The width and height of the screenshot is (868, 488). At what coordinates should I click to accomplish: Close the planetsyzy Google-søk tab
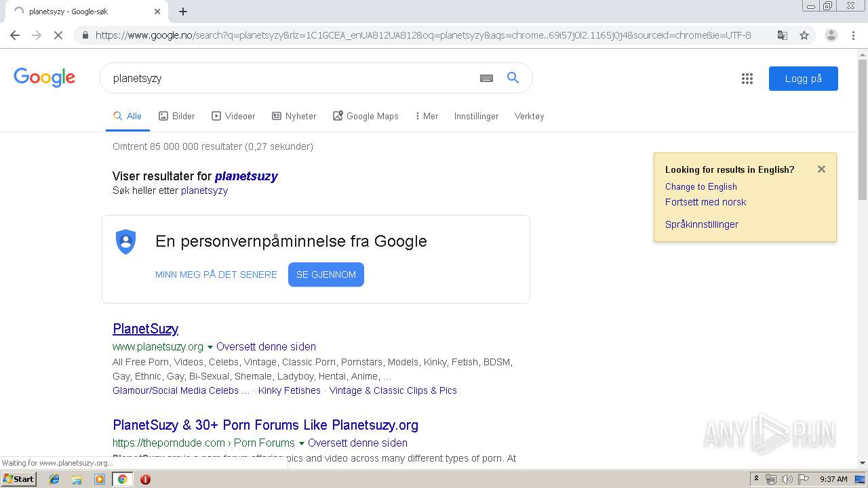click(157, 12)
